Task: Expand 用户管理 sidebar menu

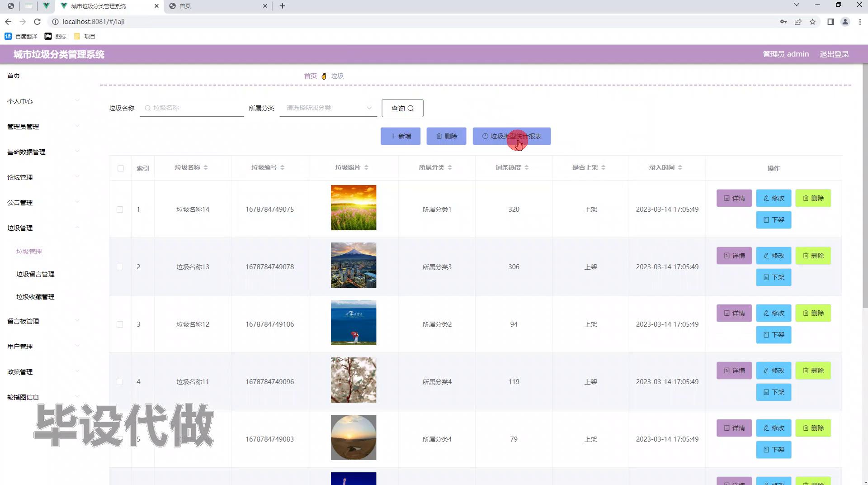Action: click(x=43, y=347)
